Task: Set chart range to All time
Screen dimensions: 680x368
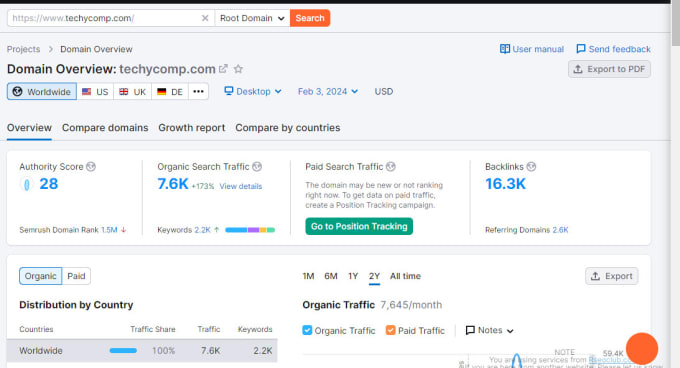Action: point(405,276)
